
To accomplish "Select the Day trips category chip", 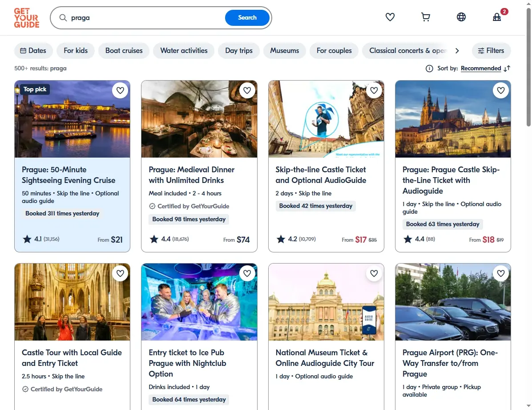I will [239, 51].
